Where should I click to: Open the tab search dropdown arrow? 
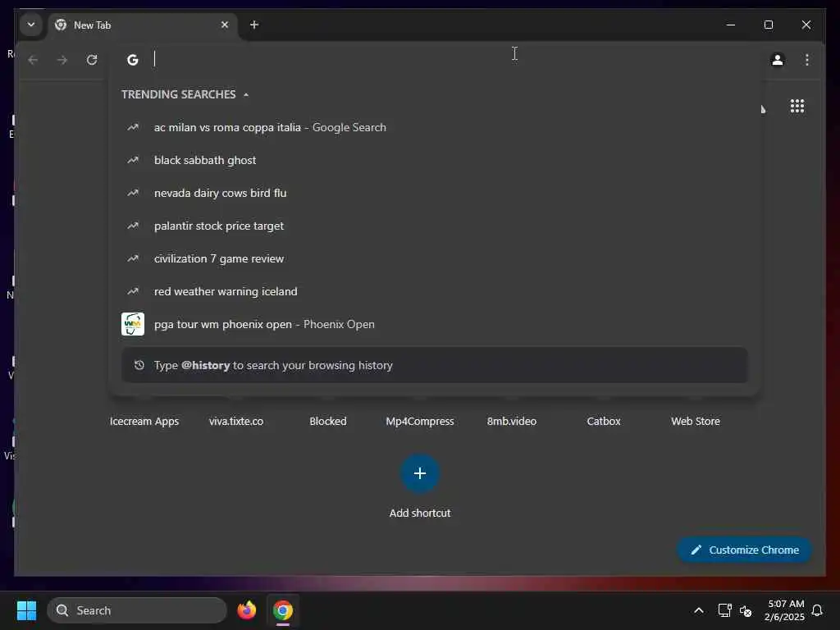click(31, 25)
